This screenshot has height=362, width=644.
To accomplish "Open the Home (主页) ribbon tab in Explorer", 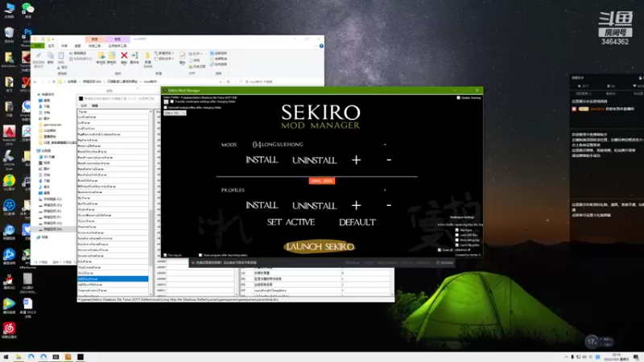I will (x=52, y=46).
